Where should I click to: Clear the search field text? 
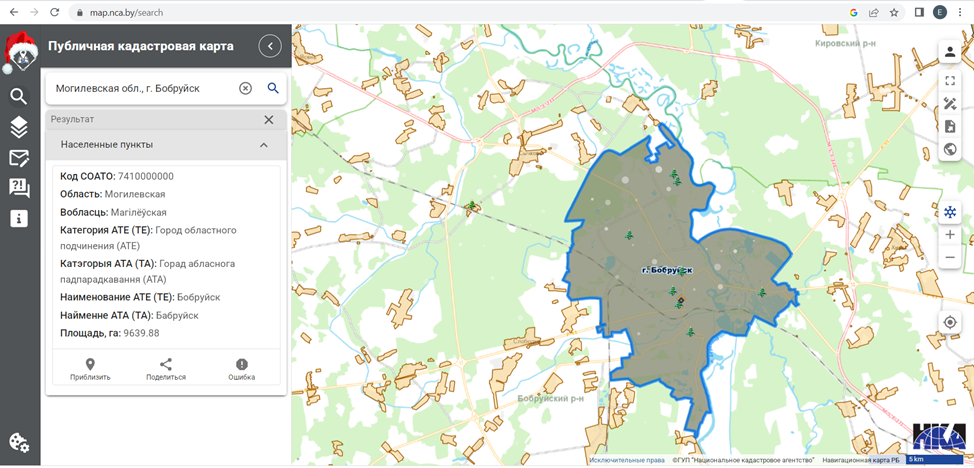tap(245, 88)
